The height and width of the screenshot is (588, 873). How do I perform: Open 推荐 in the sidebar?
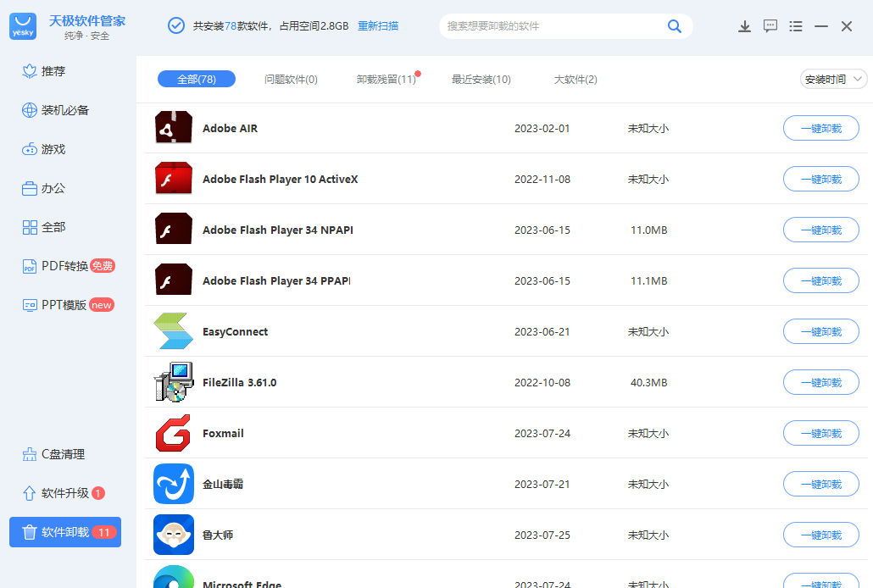[45, 71]
